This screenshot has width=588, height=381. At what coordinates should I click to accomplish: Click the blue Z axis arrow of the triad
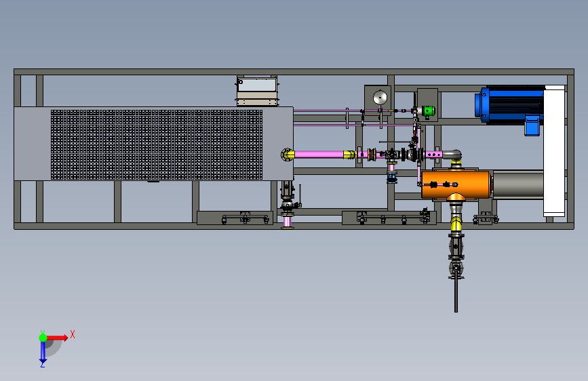pyautogui.click(x=43, y=353)
